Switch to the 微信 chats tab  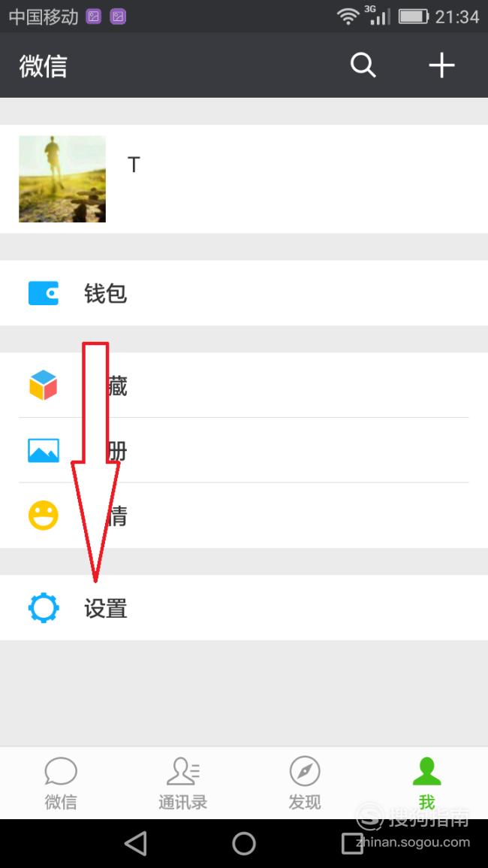pyautogui.click(x=61, y=783)
